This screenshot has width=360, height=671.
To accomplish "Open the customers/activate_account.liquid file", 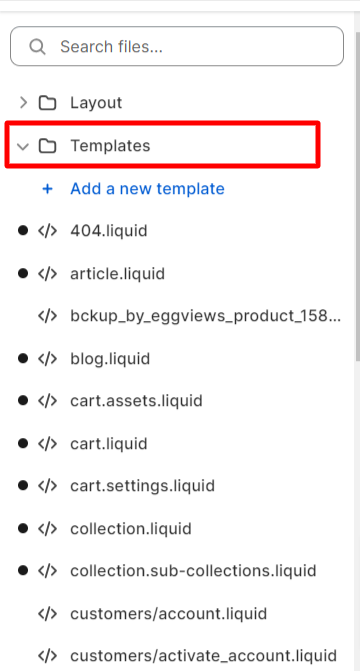I will (203, 656).
